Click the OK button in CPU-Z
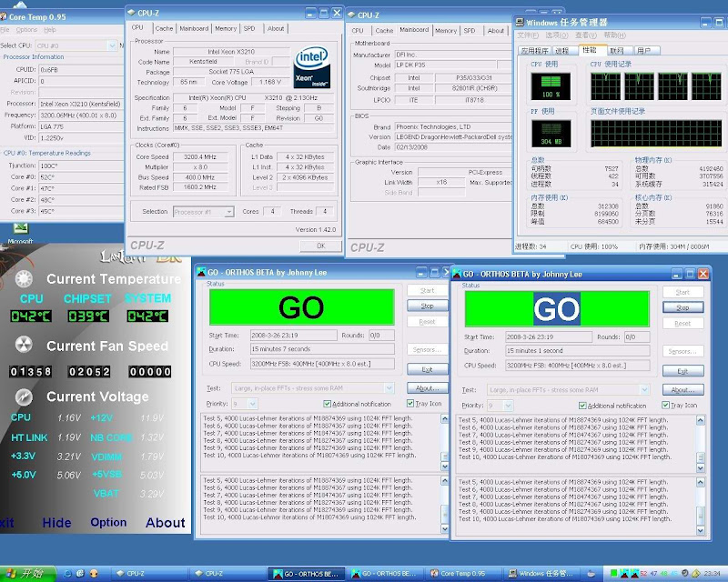728x582 pixels. coord(321,246)
